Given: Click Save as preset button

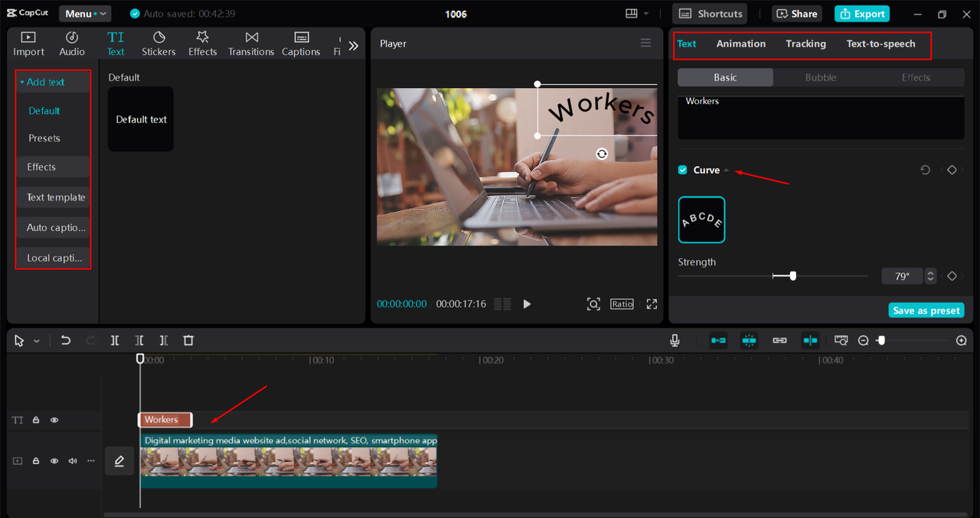Looking at the screenshot, I should [x=926, y=311].
